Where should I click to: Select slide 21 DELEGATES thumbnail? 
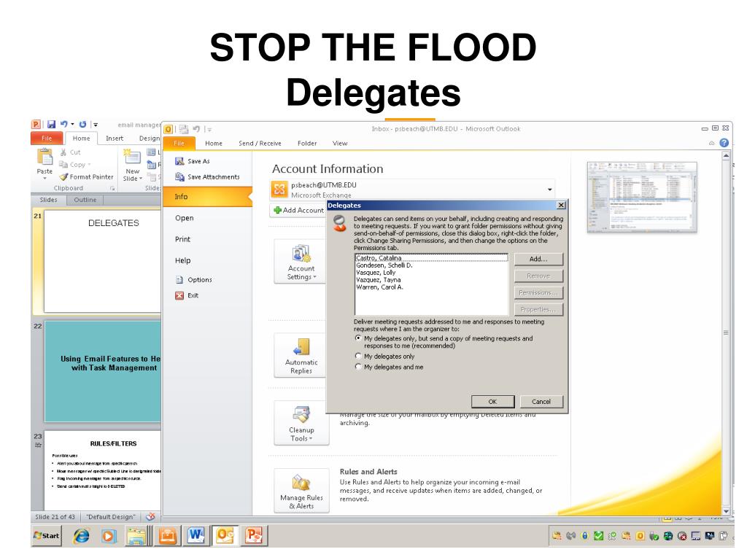pyautogui.click(x=103, y=262)
